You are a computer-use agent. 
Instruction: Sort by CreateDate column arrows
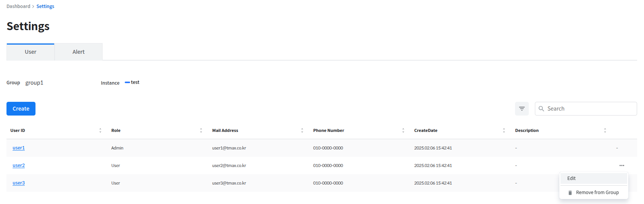click(x=504, y=130)
